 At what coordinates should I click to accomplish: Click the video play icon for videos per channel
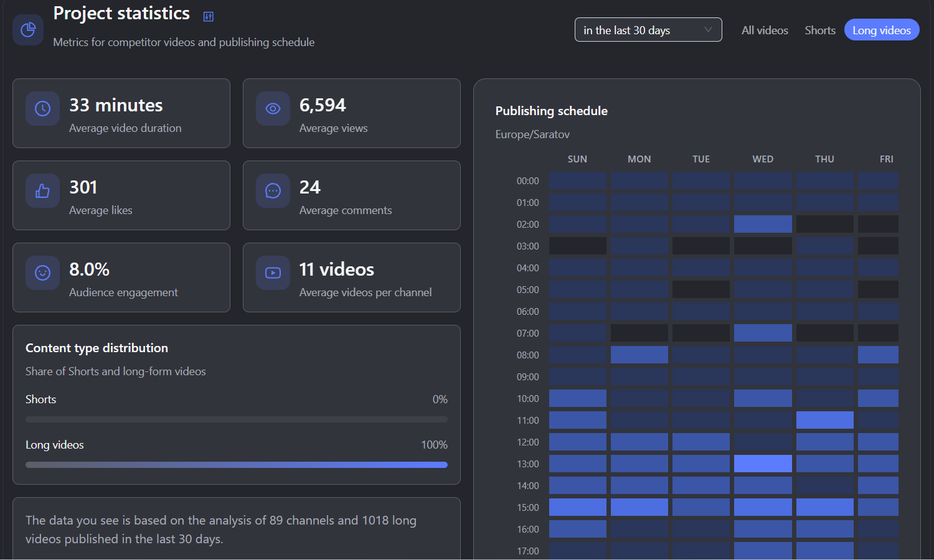273,273
